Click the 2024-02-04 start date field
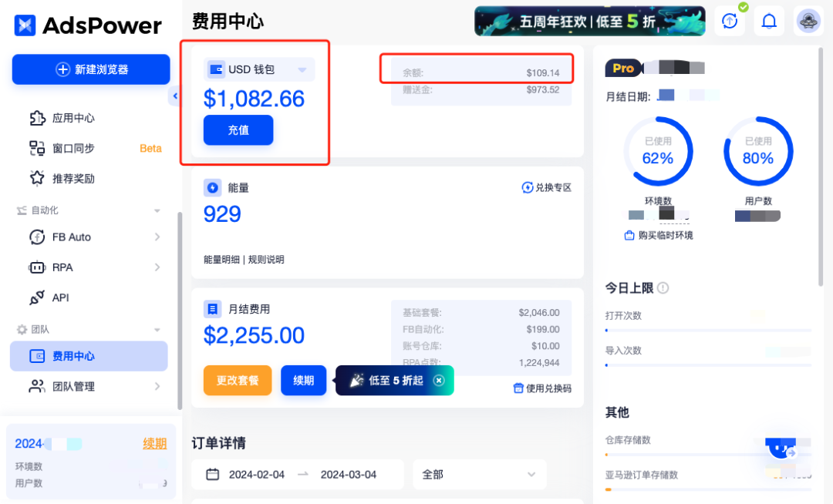 [258, 475]
